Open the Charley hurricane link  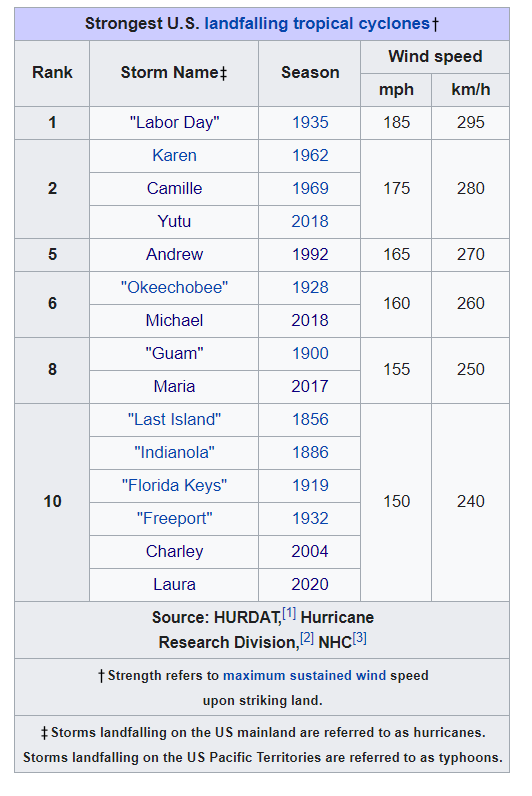tap(174, 551)
